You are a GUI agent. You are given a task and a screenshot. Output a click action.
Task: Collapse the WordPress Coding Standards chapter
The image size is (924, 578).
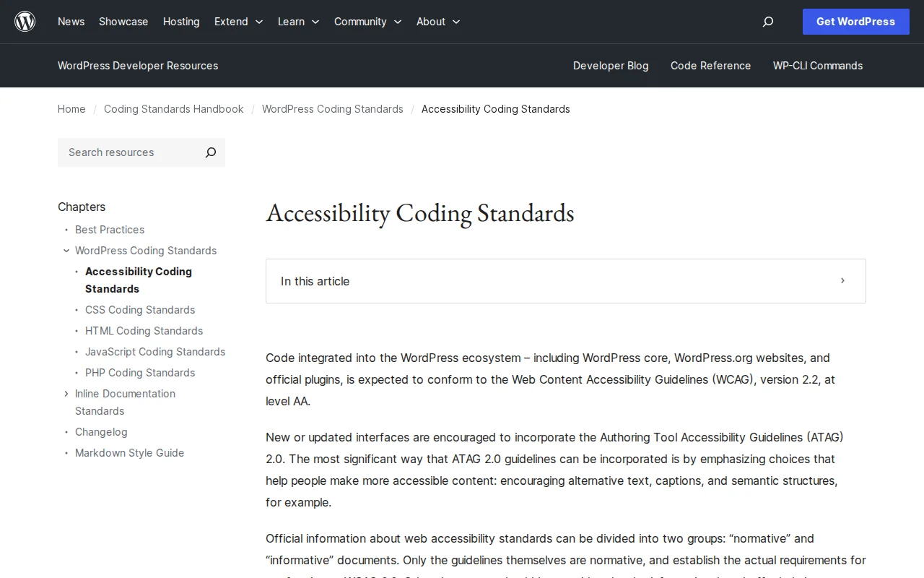point(66,251)
